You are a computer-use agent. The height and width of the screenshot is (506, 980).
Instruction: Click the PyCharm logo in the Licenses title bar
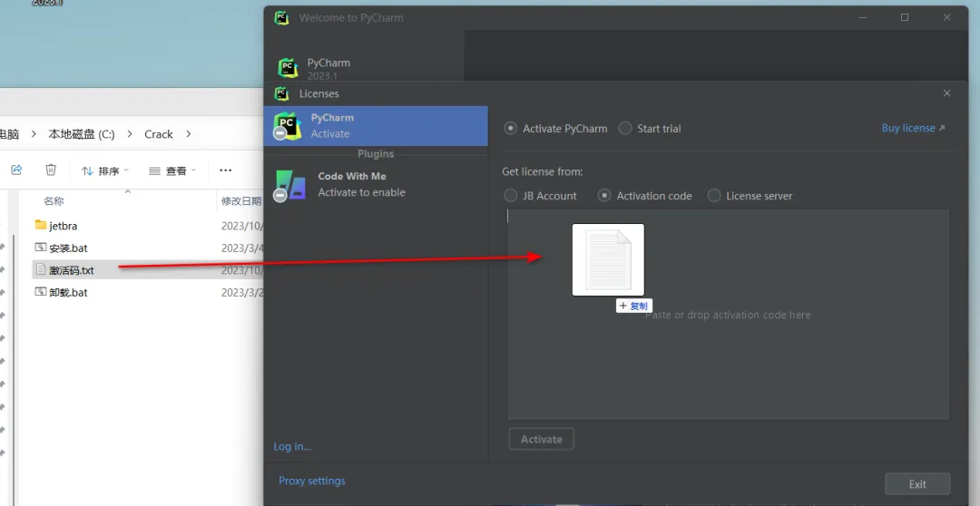pos(281,93)
